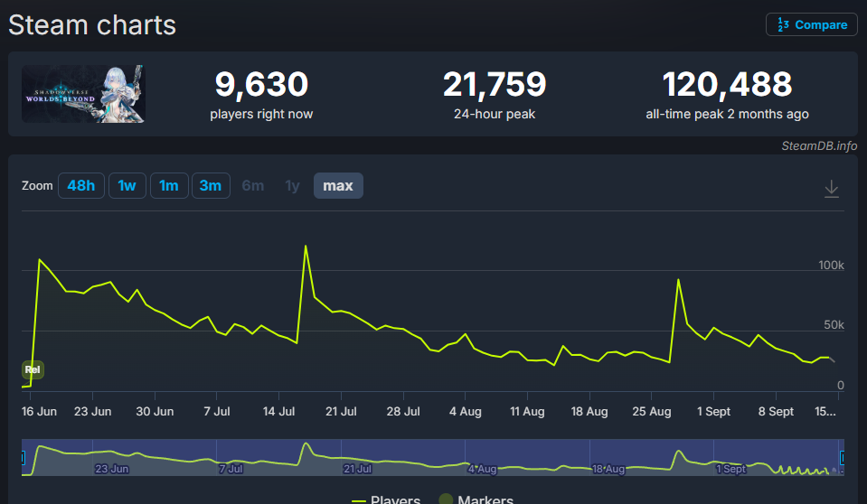Image resolution: width=867 pixels, height=504 pixels.
Task: Set chart zoom to 3m
Action: (x=211, y=186)
